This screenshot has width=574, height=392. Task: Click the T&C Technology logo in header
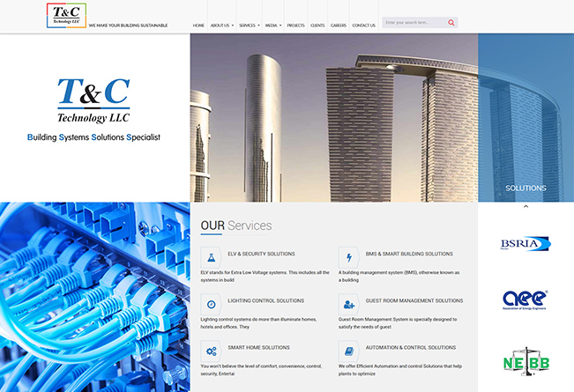click(x=66, y=15)
